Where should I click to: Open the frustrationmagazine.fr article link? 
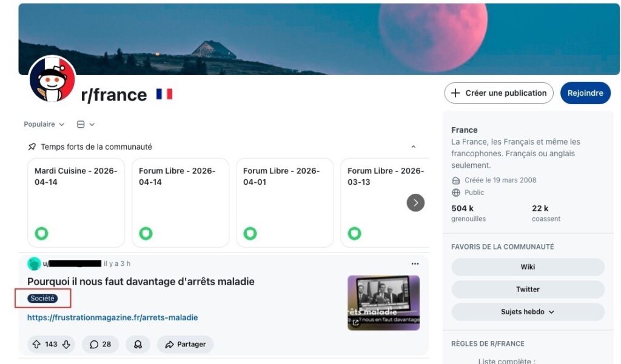tap(112, 317)
